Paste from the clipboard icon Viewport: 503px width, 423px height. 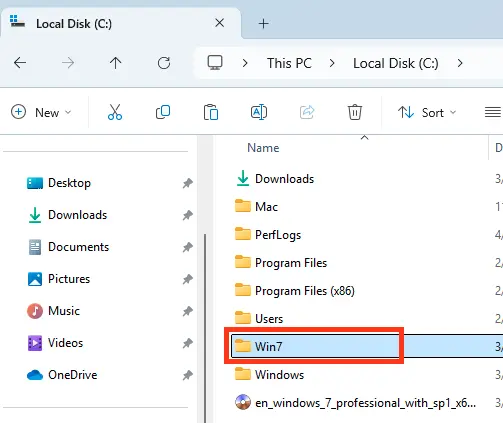coord(211,112)
